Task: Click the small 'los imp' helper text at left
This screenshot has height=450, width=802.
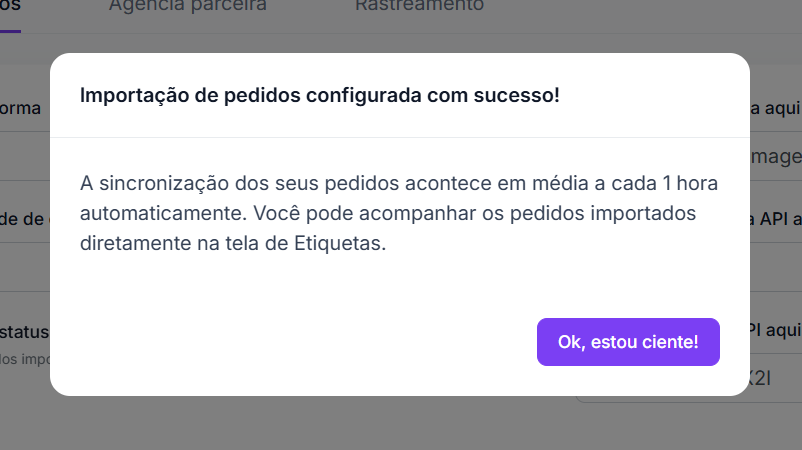Action: (25, 359)
